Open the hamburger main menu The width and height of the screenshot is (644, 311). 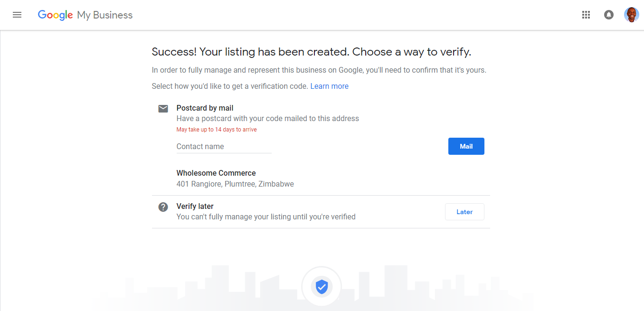(x=17, y=15)
